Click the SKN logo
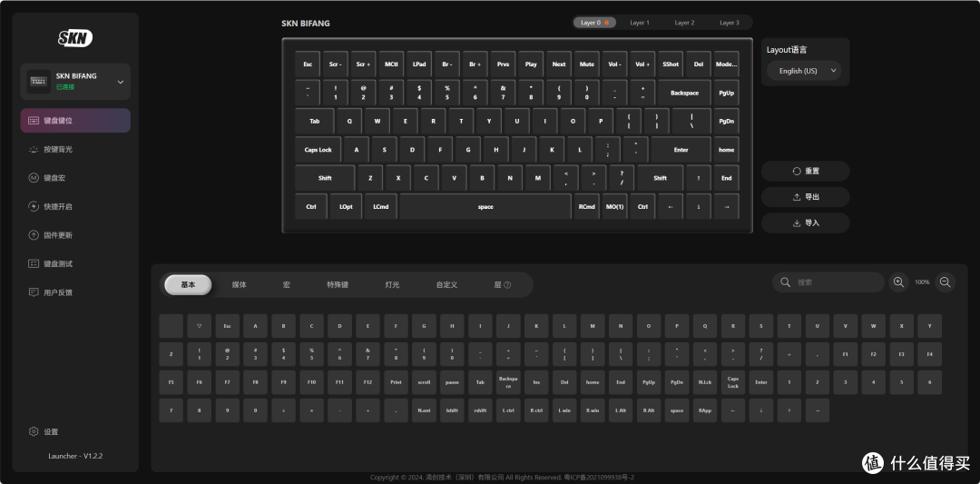The width and height of the screenshot is (980, 484). tap(75, 38)
